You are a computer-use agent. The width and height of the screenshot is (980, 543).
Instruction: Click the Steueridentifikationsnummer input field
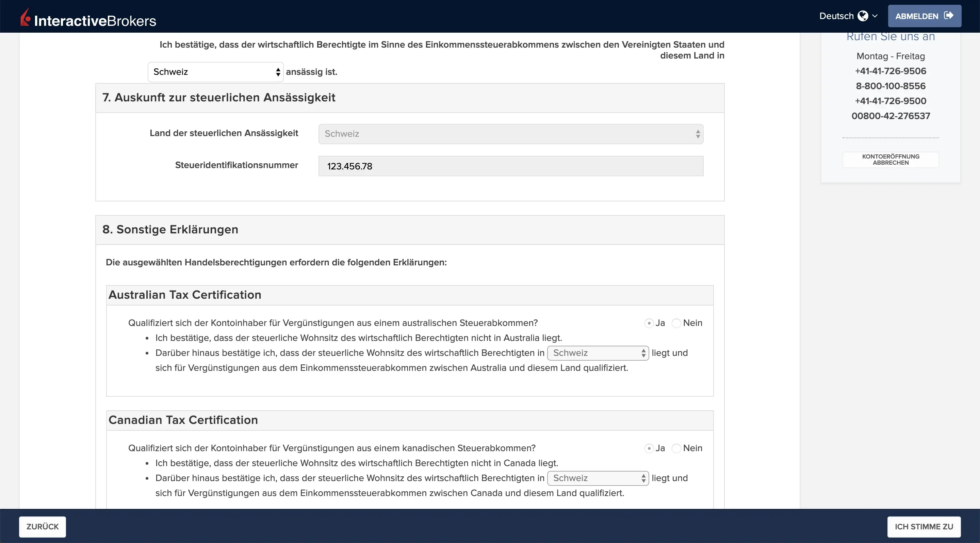click(x=511, y=166)
